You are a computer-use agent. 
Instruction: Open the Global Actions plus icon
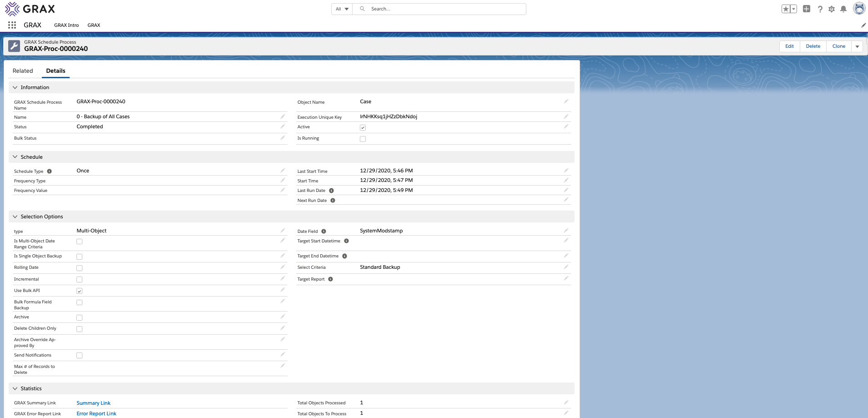pos(807,9)
